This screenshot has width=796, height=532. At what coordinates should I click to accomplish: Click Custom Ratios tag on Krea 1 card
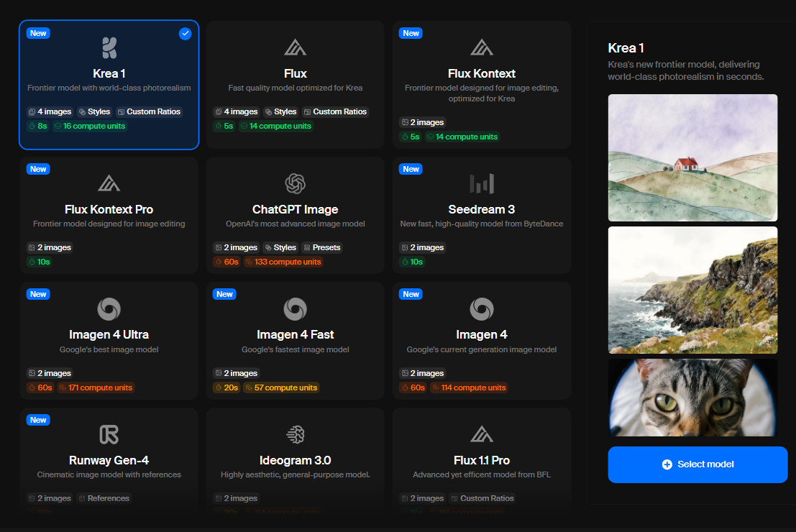(x=150, y=111)
